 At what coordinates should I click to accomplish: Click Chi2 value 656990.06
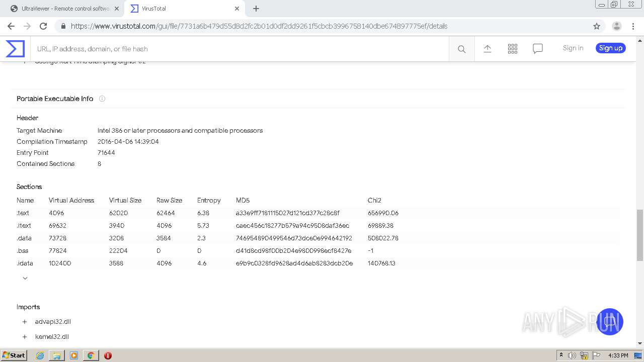click(x=383, y=213)
